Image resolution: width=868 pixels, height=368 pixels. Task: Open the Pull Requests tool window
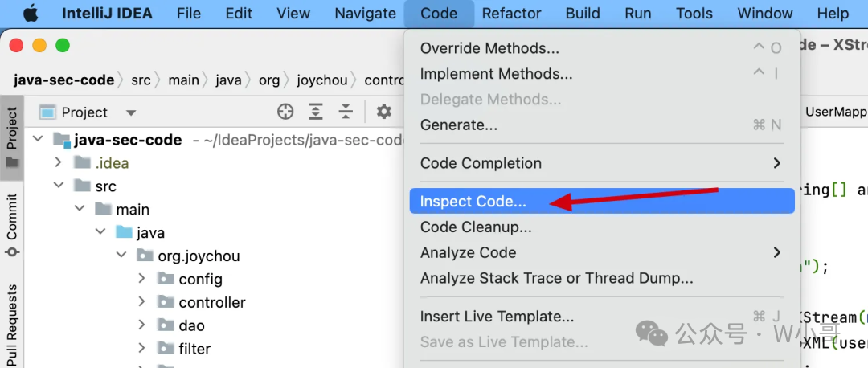[x=11, y=324]
